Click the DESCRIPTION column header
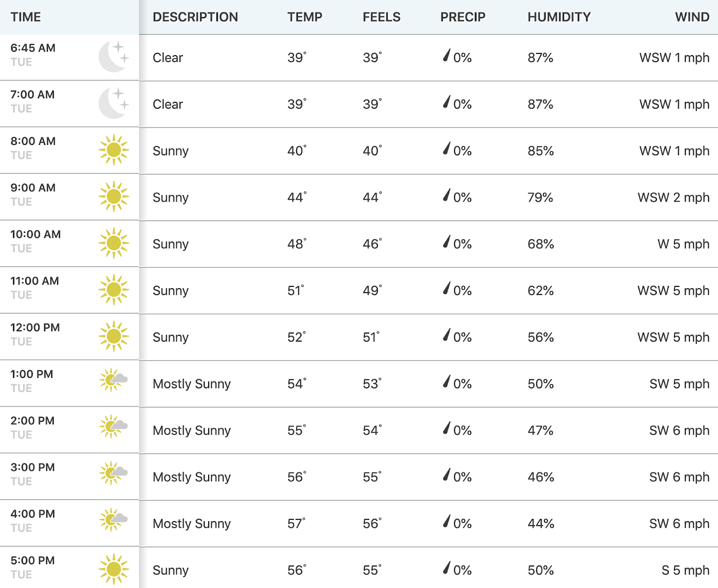718x588 pixels. pyautogui.click(x=195, y=17)
